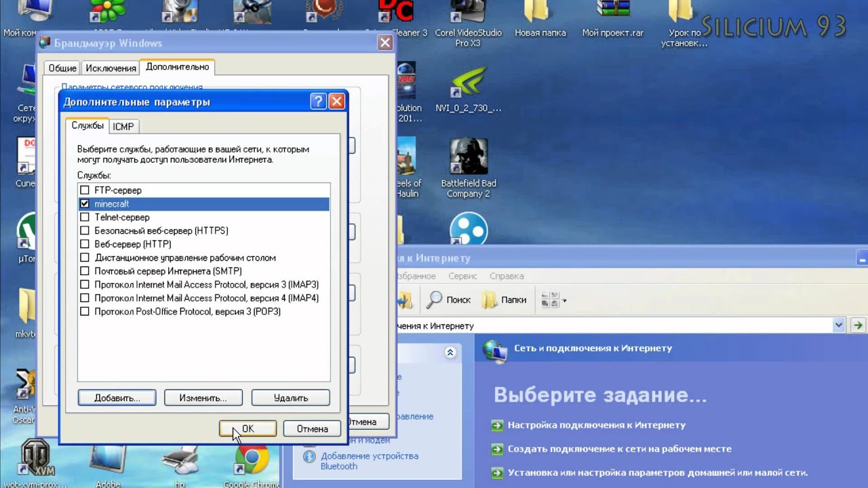The image size is (868, 488).
Task: Enable the IMAP3 protocol checkbox
Action: click(85, 285)
